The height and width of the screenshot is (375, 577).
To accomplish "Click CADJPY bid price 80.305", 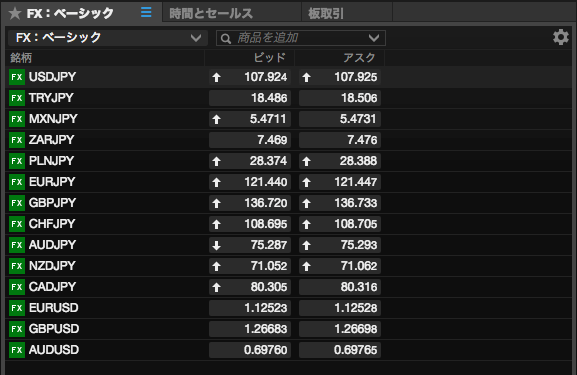I will tap(250, 287).
